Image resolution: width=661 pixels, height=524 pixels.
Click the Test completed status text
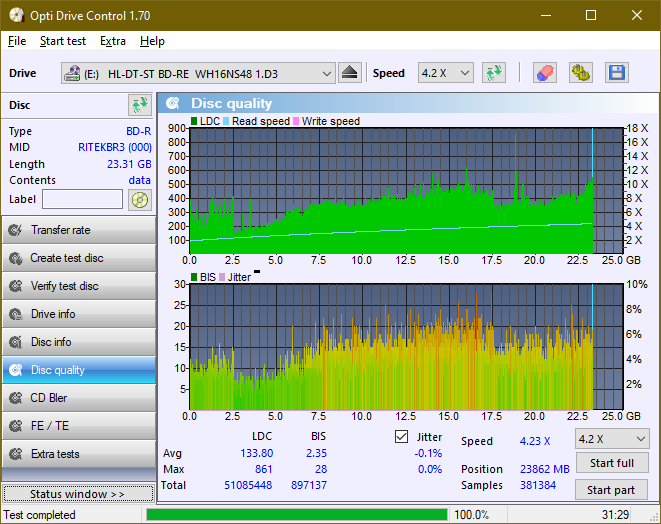(40, 515)
